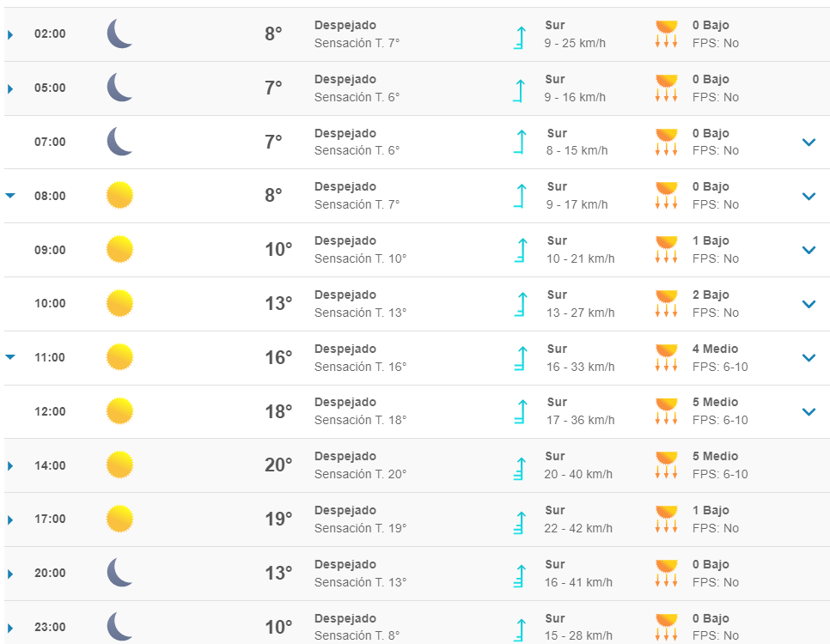Viewport: 830px width, 644px height.
Task: Click the moon icon for 20:00
Action: click(x=119, y=573)
